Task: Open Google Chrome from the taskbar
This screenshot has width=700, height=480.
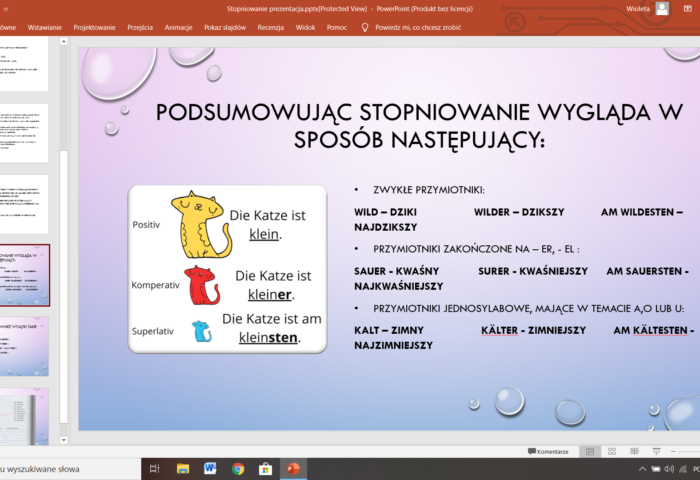Action: 238,468
